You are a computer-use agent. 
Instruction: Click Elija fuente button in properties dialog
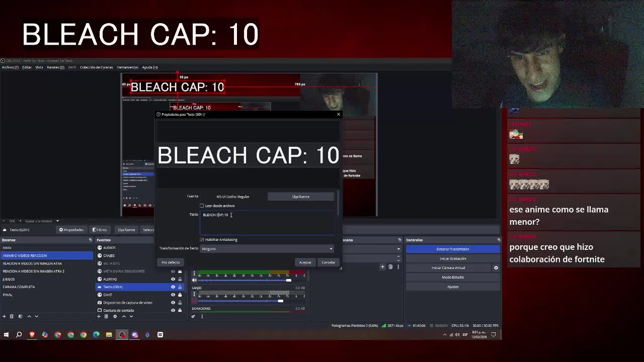(x=301, y=197)
